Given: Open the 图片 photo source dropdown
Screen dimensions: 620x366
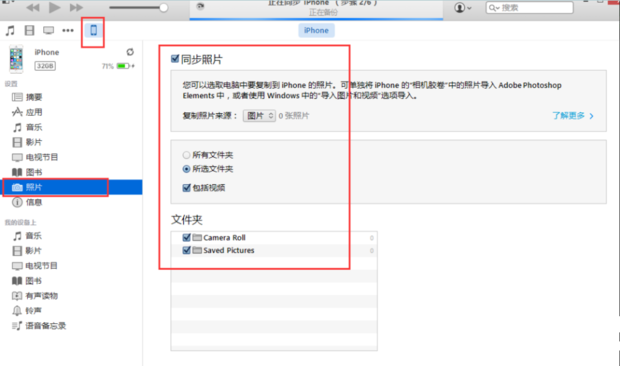Looking at the screenshot, I should (x=259, y=116).
